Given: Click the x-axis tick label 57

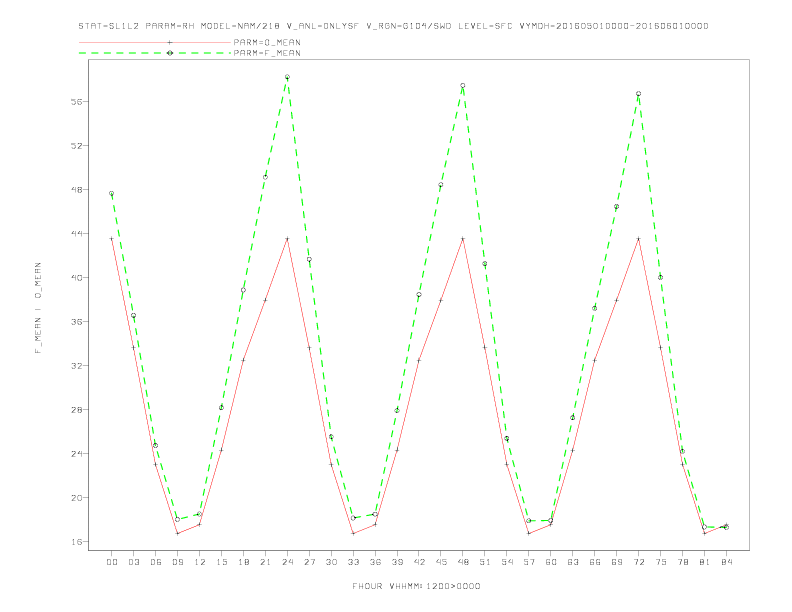Looking at the screenshot, I should [x=529, y=562].
